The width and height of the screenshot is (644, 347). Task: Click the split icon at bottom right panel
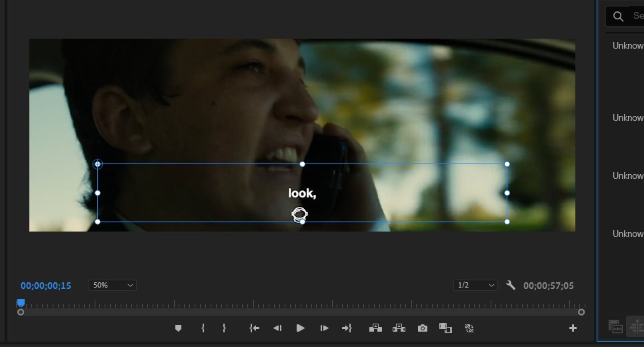pos(636,327)
